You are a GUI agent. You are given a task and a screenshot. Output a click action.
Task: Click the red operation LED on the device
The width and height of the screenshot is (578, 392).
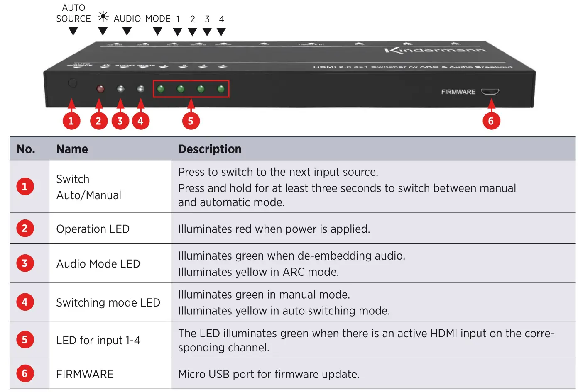coord(100,89)
